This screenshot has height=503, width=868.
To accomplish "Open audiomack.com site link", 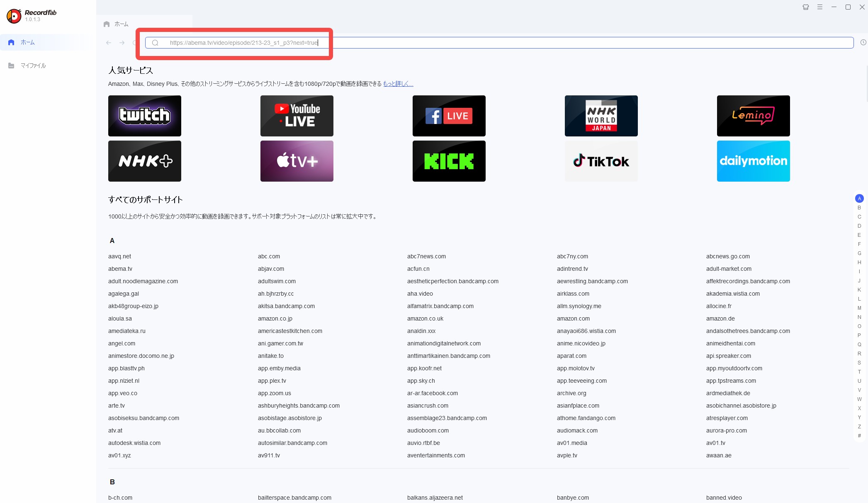I will (x=577, y=430).
